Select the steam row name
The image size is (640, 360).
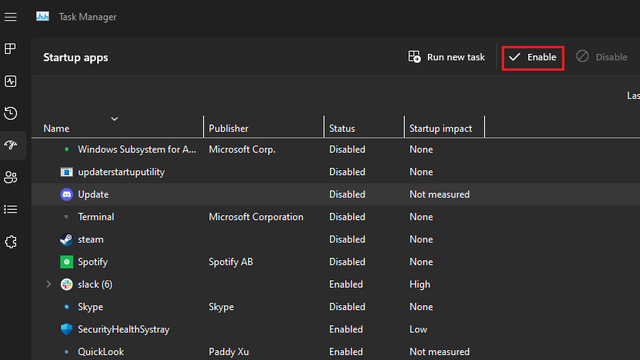pyautogui.click(x=91, y=239)
